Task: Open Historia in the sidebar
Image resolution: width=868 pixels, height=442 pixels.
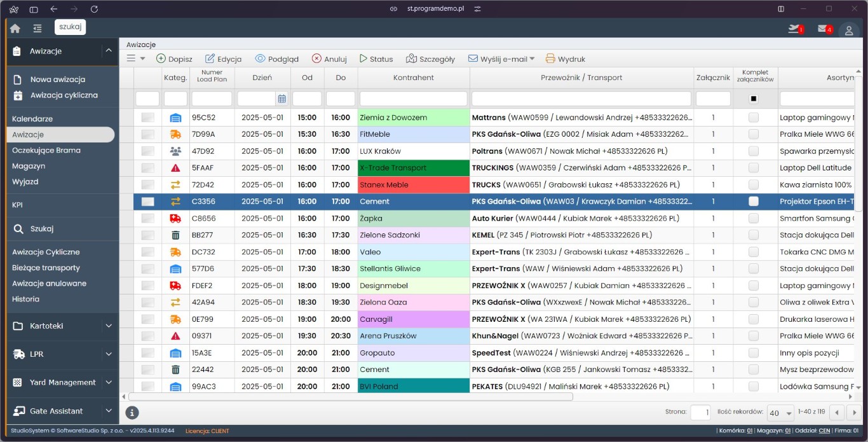Action: 25,299
